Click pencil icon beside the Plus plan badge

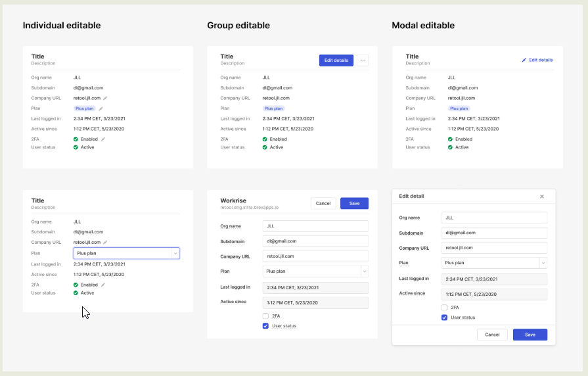tap(101, 109)
